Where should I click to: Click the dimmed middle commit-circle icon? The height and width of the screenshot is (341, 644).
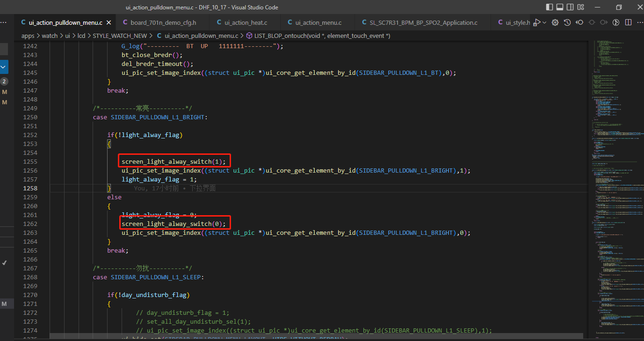(592, 22)
